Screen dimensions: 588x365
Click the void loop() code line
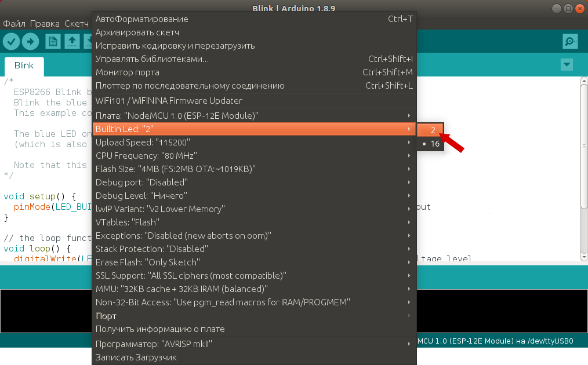(37, 249)
